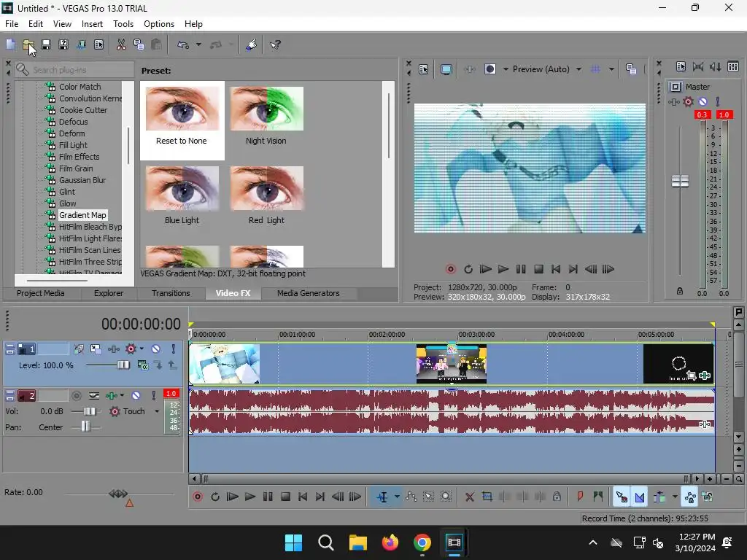Click the Save disk icon
747x560 pixels.
(46, 44)
